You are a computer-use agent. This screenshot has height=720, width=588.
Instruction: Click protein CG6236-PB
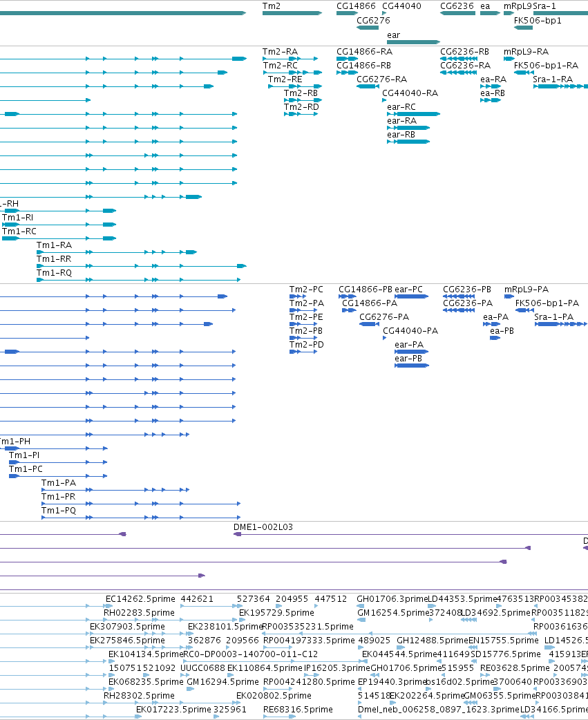(467, 290)
